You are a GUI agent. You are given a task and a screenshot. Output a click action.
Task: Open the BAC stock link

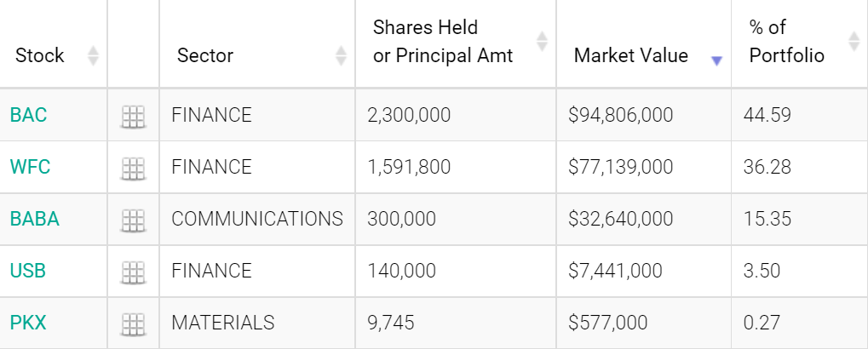(29, 115)
